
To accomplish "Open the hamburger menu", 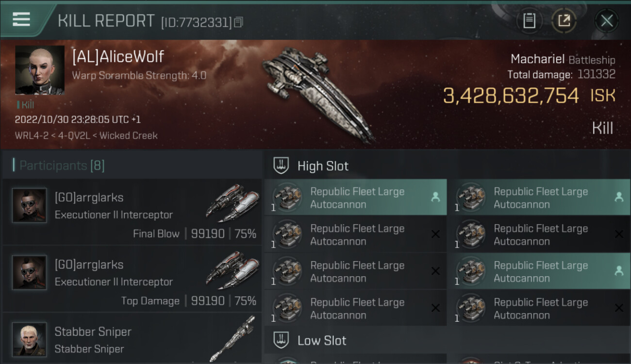I will (21, 19).
